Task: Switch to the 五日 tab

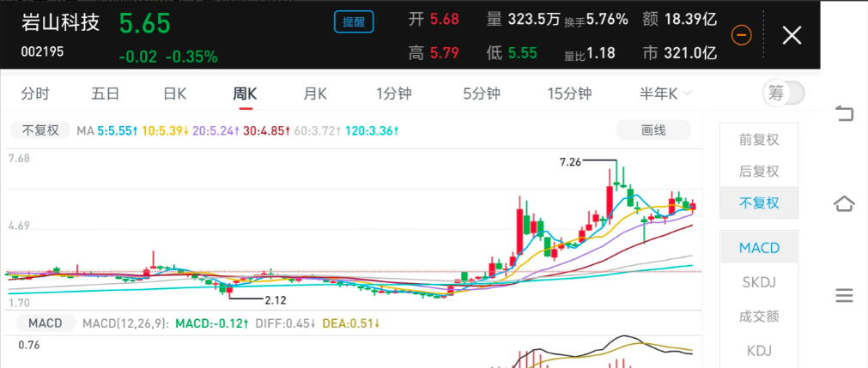Action: click(x=106, y=94)
